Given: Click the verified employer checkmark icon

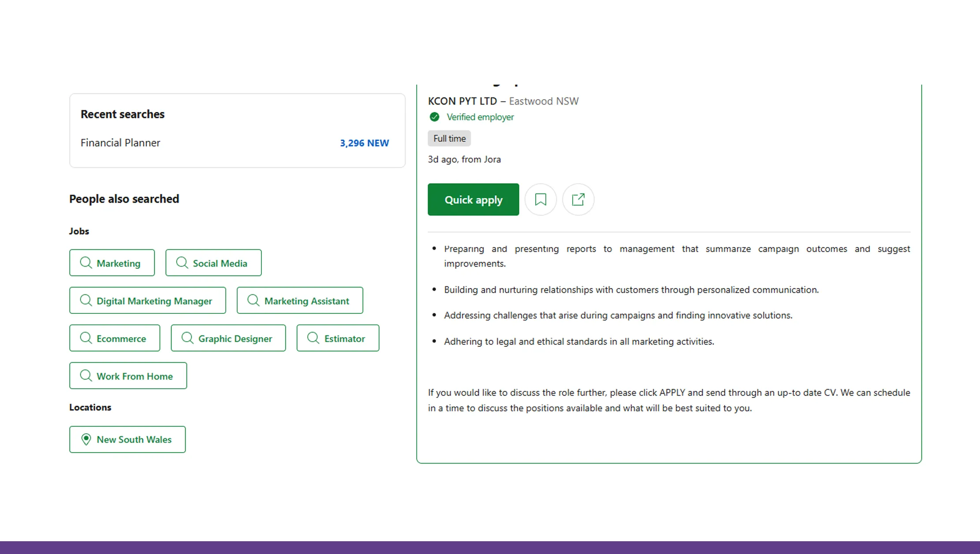Looking at the screenshot, I should pos(434,117).
